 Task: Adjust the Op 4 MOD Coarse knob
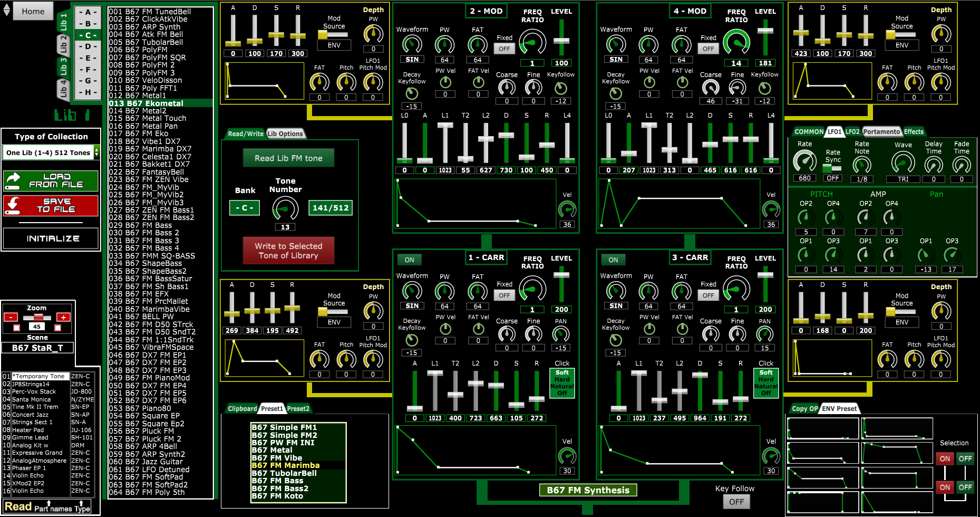click(x=711, y=88)
